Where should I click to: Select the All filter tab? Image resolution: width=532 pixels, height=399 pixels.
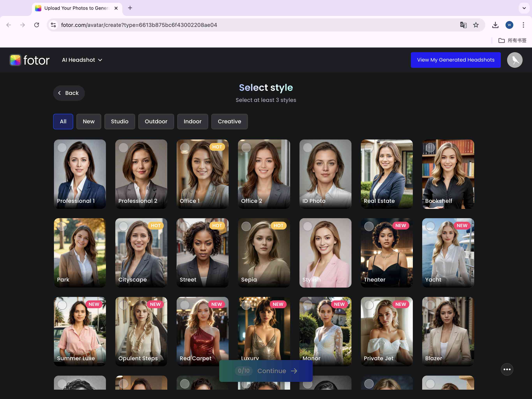63,122
